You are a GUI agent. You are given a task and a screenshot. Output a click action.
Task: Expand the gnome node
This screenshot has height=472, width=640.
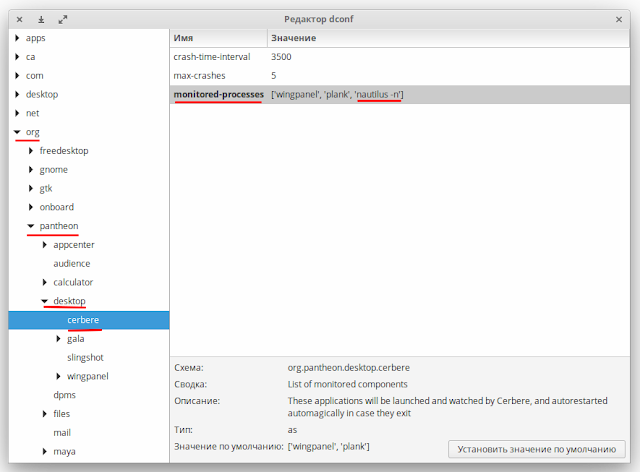31,169
